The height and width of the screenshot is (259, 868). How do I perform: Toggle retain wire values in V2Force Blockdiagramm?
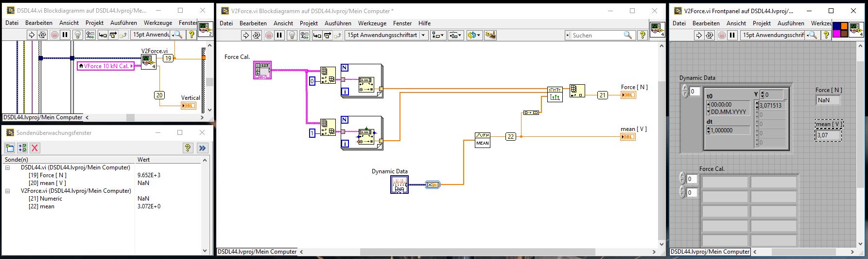point(304,35)
